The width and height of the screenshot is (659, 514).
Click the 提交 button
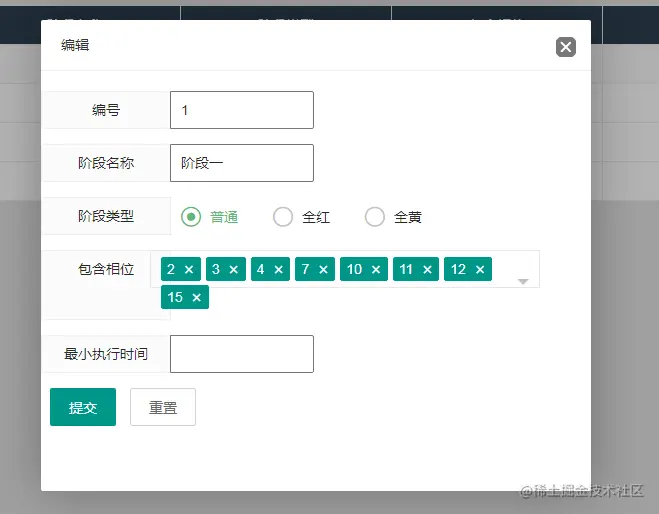tap(83, 407)
